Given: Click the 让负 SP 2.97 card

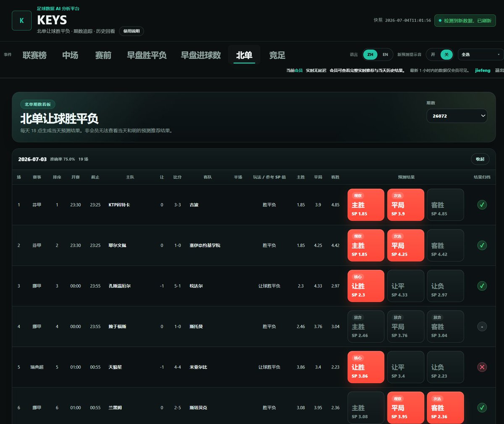Looking at the screenshot, I should pos(445,286).
